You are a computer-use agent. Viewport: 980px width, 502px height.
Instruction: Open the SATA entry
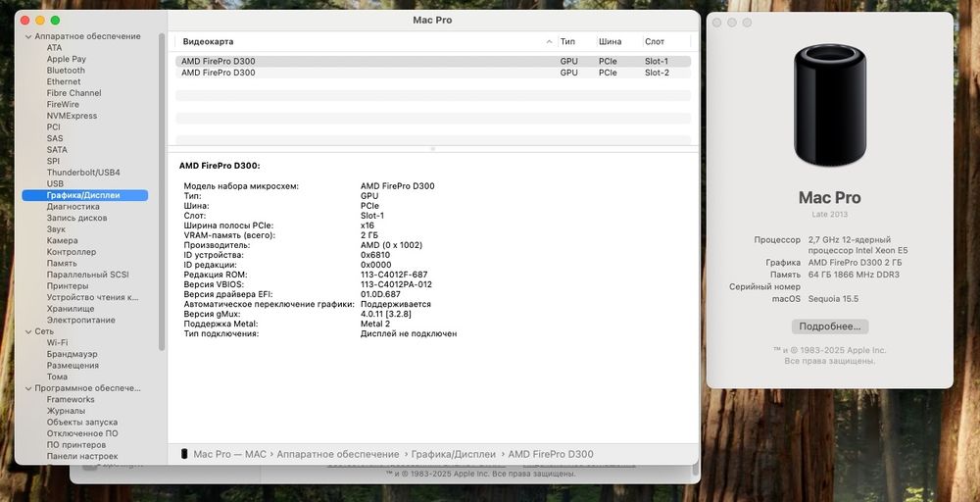coord(56,149)
